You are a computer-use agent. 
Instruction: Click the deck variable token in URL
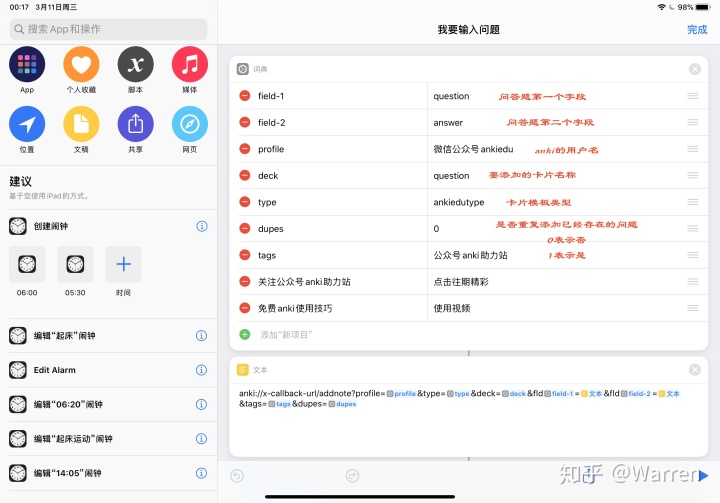coord(514,394)
